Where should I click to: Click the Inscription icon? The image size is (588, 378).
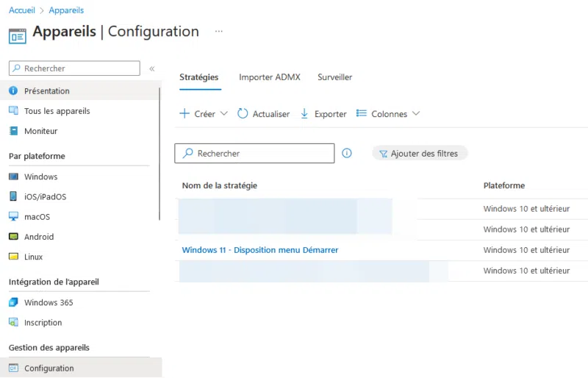click(13, 322)
